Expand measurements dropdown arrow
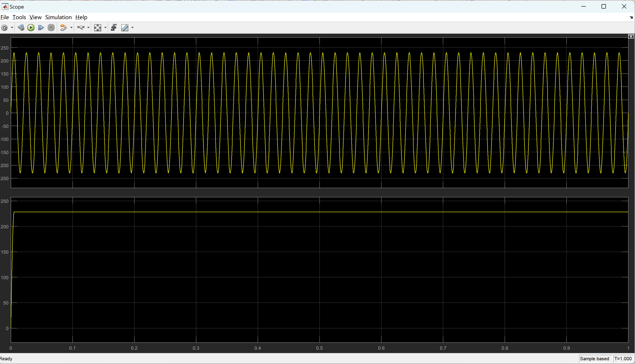This screenshot has width=635, height=364. click(133, 28)
